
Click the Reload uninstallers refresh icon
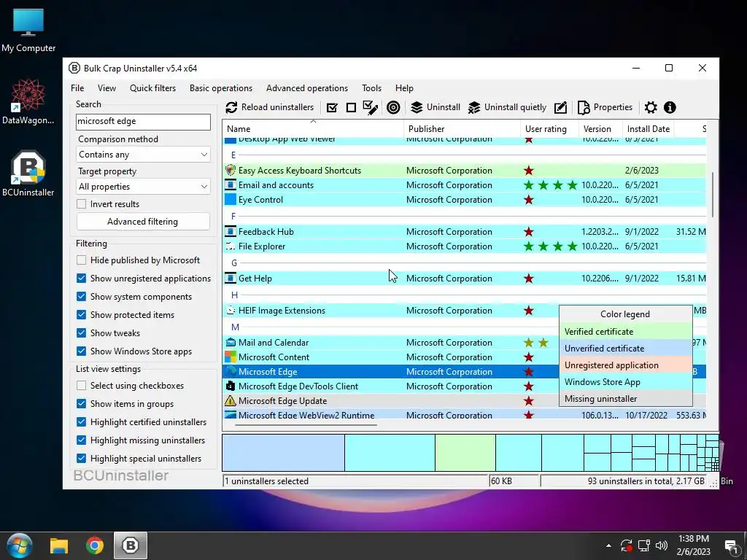(231, 108)
